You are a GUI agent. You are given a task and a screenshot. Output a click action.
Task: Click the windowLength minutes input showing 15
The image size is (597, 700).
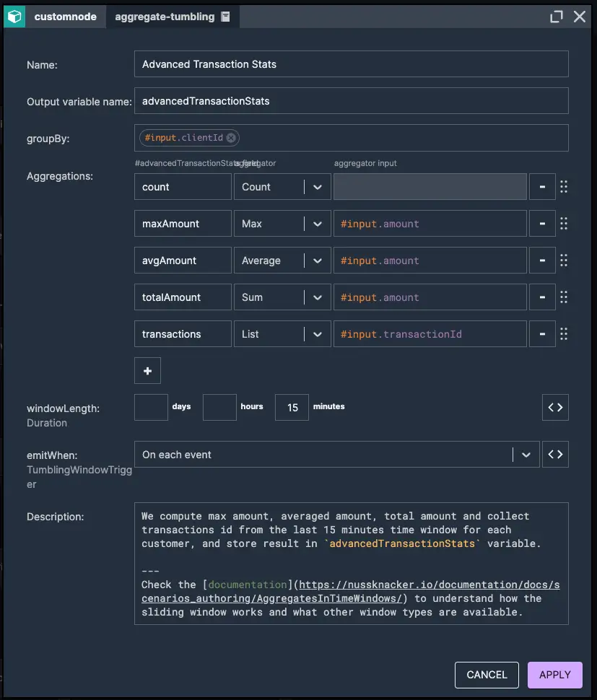pyautogui.click(x=292, y=407)
